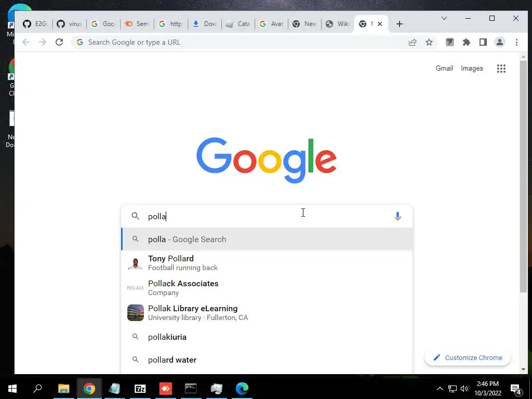Switch to the Wiki tab

(338, 24)
